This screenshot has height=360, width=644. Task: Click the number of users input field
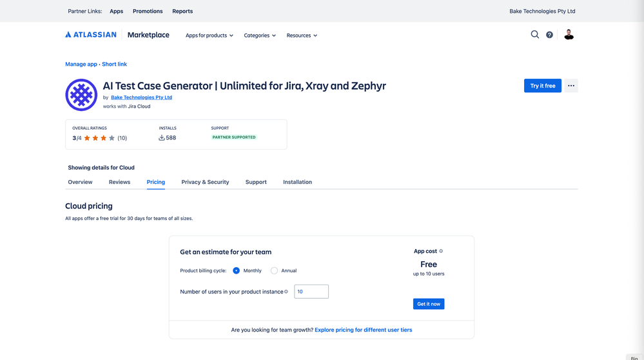click(311, 292)
